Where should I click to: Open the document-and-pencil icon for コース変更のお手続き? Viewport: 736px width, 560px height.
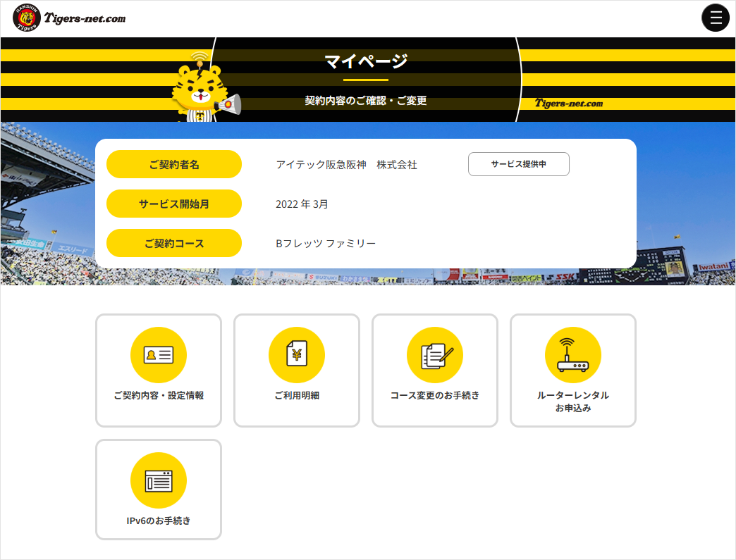(x=434, y=354)
